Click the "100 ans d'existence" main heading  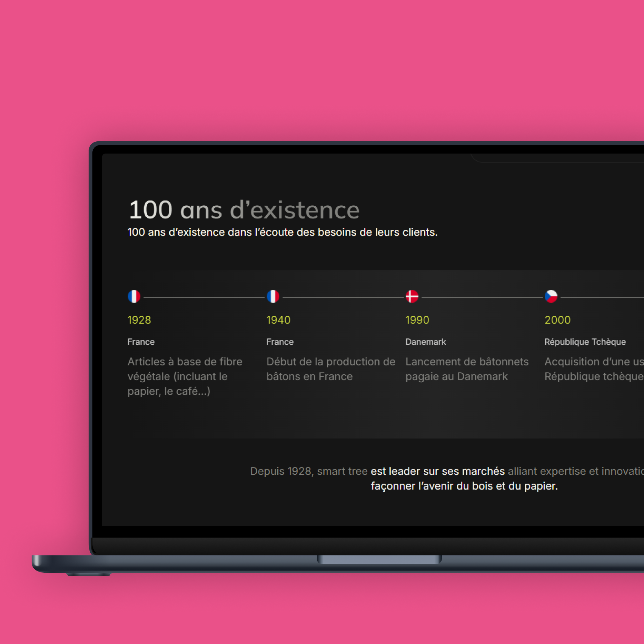(244, 210)
